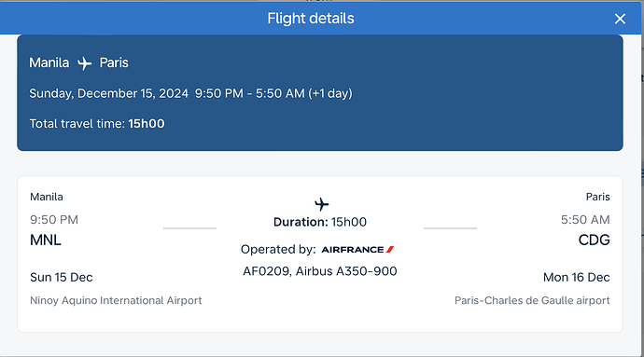
Task: Click the Air France logo
Action: click(x=357, y=250)
